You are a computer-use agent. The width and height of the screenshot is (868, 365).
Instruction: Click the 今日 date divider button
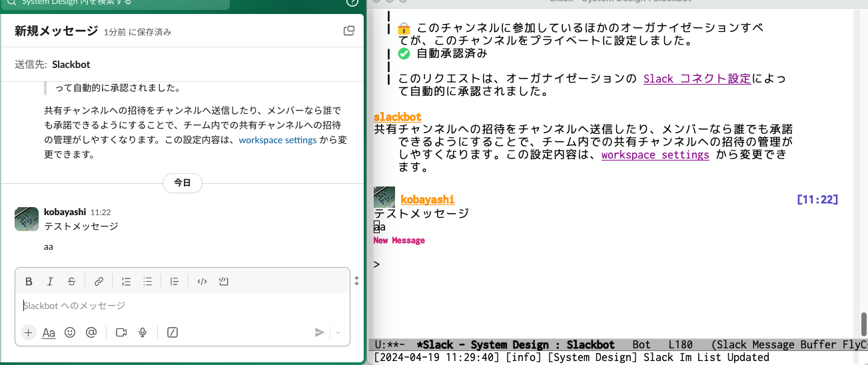(x=183, y=182)
